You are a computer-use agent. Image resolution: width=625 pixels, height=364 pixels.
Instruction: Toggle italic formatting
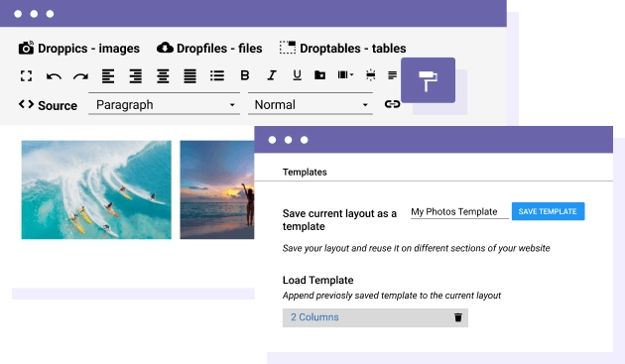click(x=272, y=75)
